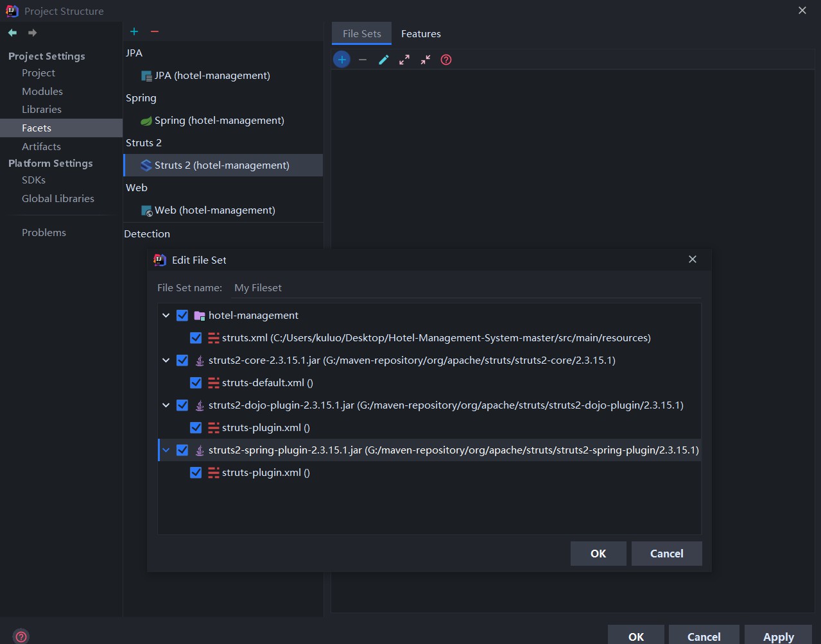Uncheck the hotel-management module checkbox
The image size is (821, 644).
182,316
